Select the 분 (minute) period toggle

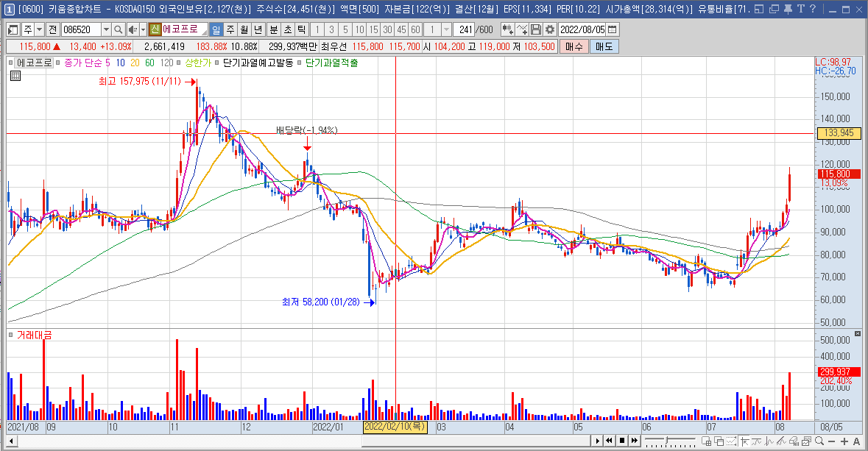click(x=273, y=30)
